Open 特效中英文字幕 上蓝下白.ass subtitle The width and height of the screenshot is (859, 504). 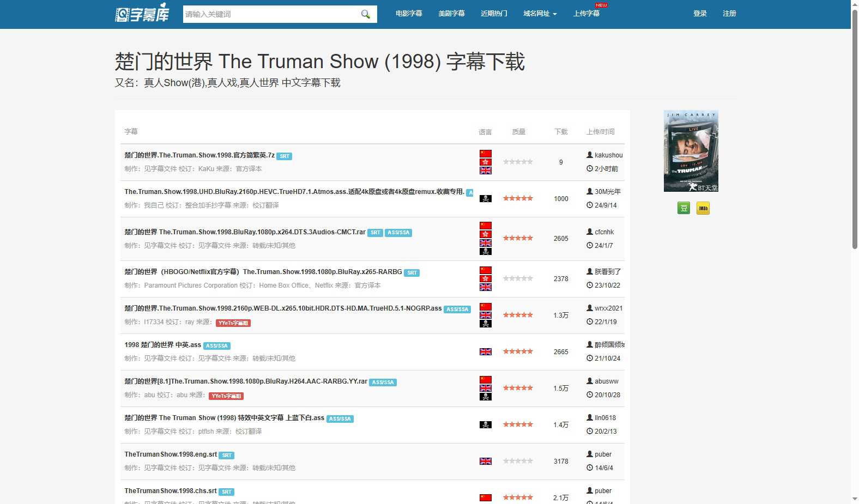pos(224,418)
